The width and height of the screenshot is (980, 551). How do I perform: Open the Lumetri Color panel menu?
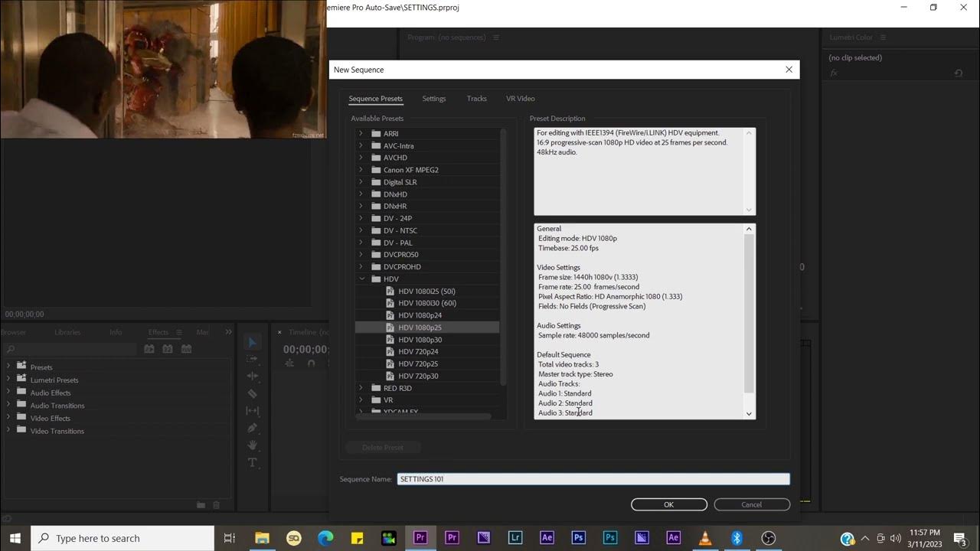point(883,37)
